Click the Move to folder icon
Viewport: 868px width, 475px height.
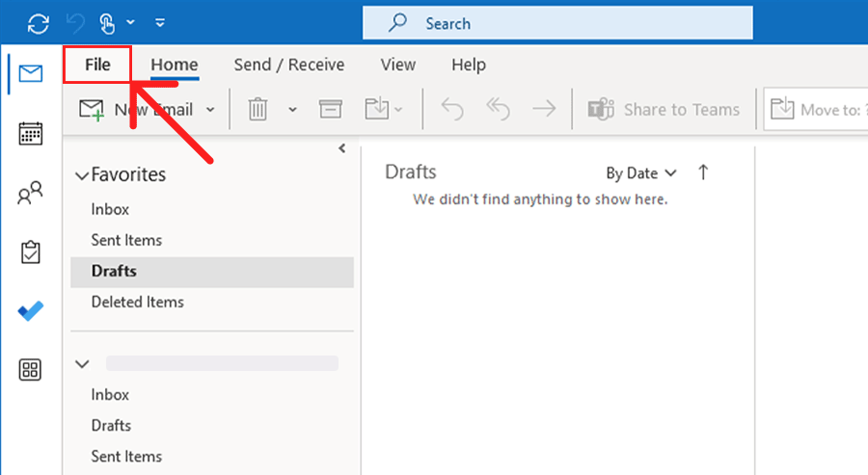click(377, 108)
